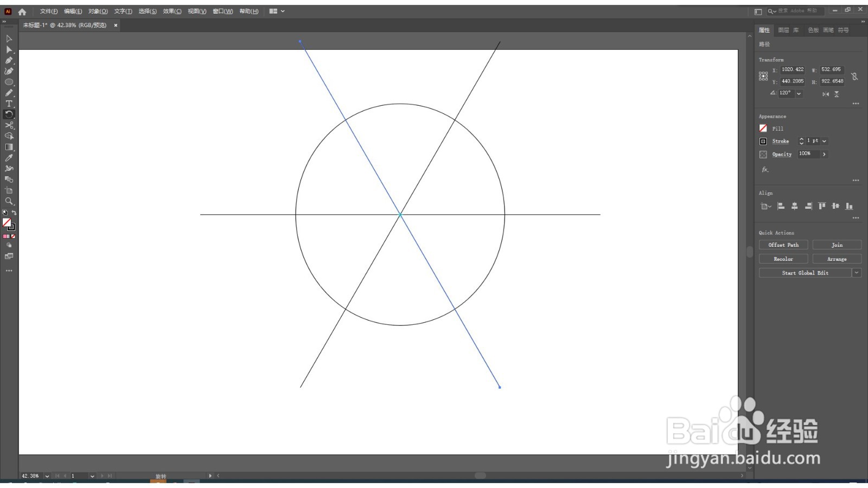Open rotation angle dropdown

(799, 93)
